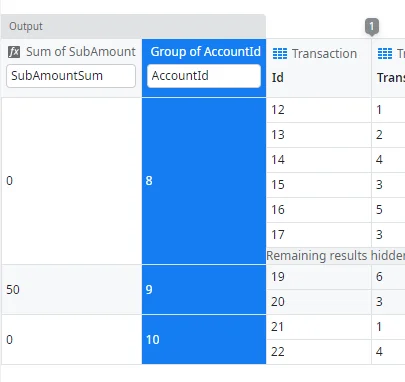The height and width of the screenshot is (382, 405).
Task: Click the Id column header
Action: (278, 78)
